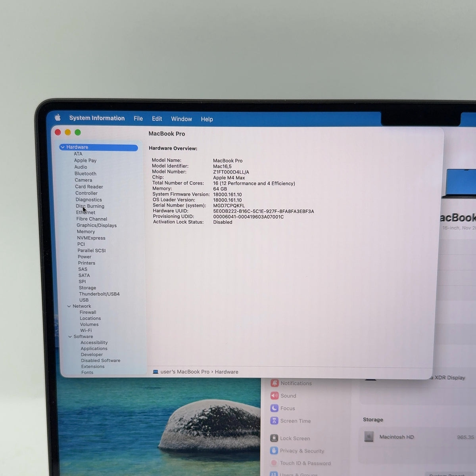Select Applications under Software
The width and height of the screenshot is (476, 476).
[x=94, y=349]
